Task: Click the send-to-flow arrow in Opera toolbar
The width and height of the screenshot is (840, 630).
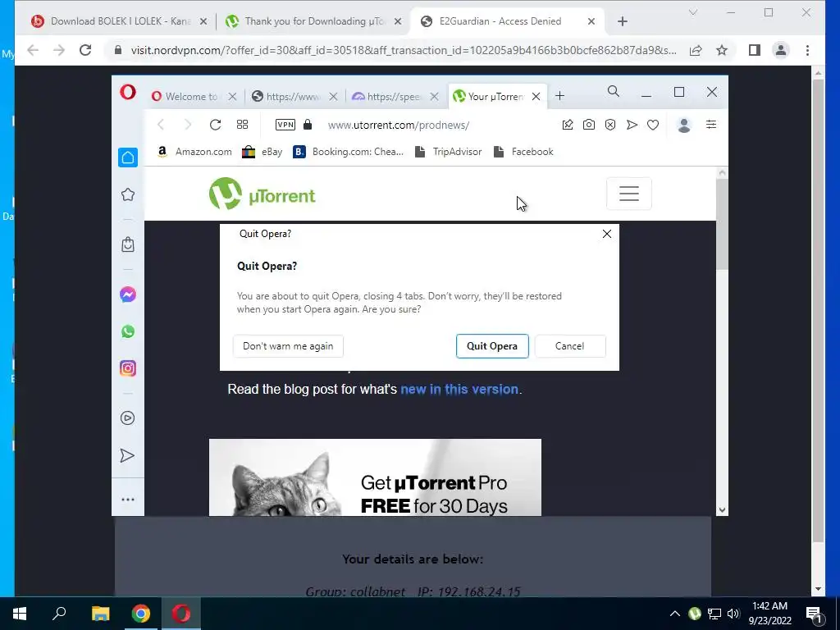Action: (x=632, y=125)
